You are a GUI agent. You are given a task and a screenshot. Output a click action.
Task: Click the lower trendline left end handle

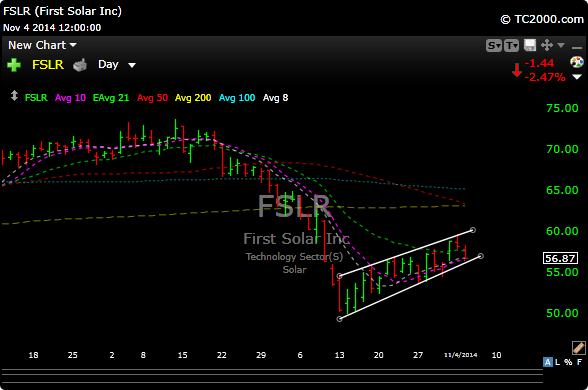[x=339, y=319]
